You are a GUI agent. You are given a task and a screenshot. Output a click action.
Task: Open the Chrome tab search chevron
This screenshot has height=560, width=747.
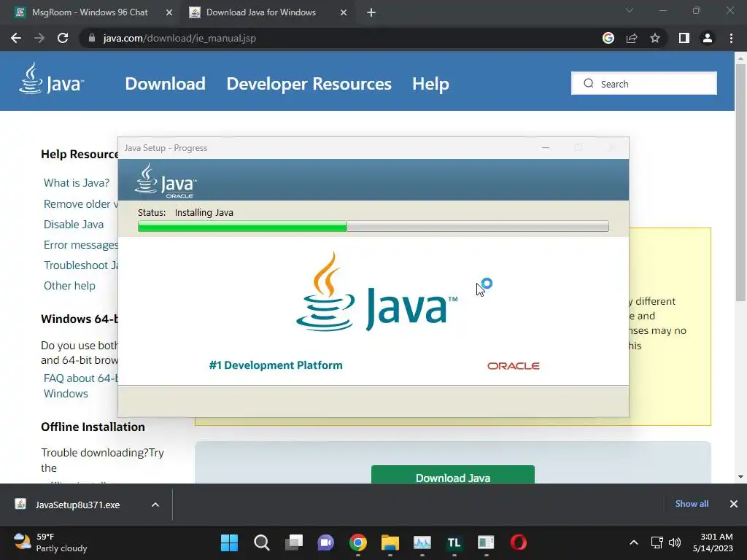(630, 10)
